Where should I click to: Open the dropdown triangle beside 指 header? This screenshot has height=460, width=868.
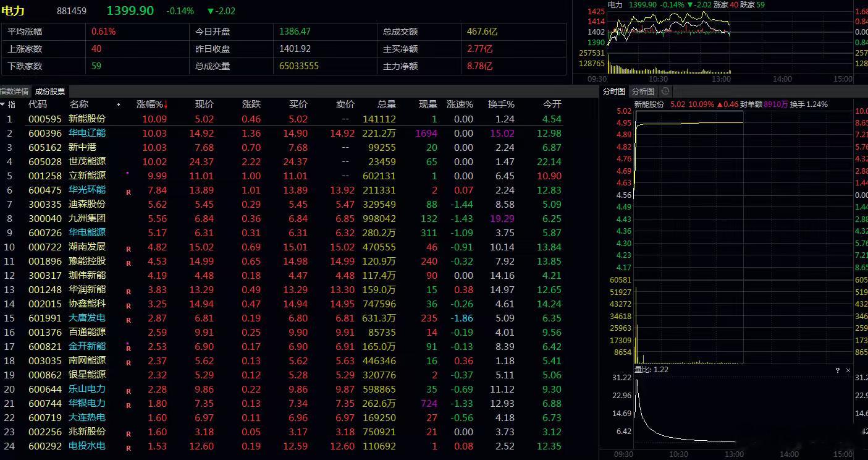click(3, 104)
